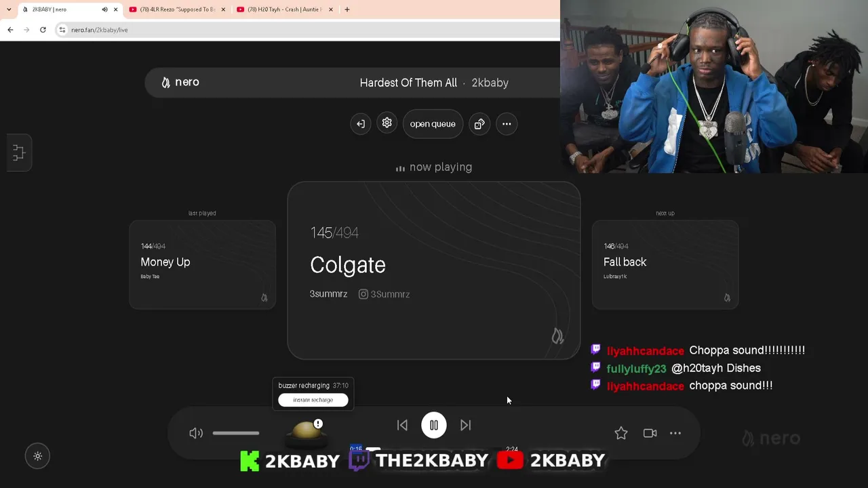Leave the session with the exit icon

(361, 124)
